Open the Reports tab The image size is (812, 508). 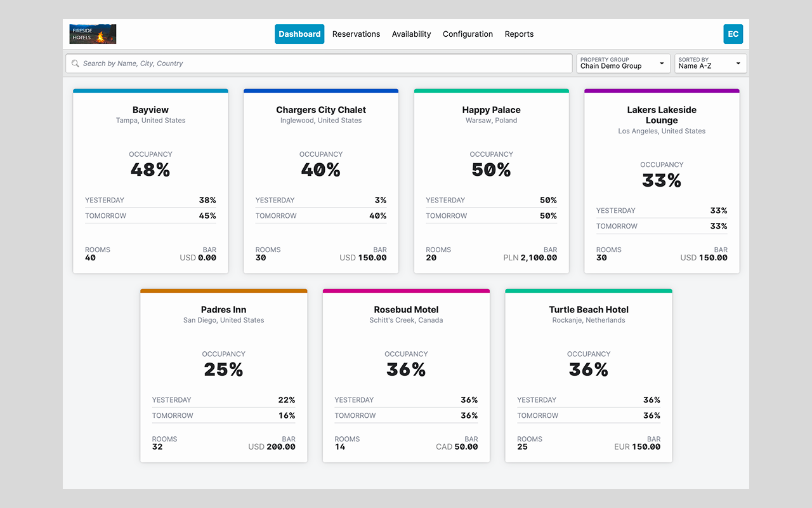[519, 34]
